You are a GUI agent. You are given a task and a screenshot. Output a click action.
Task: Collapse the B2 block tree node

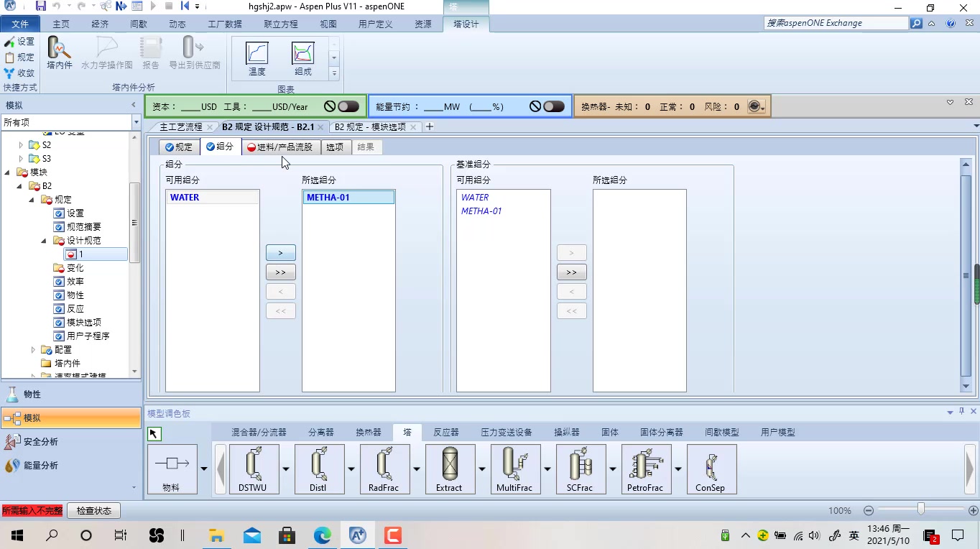(x=20, y=186)
